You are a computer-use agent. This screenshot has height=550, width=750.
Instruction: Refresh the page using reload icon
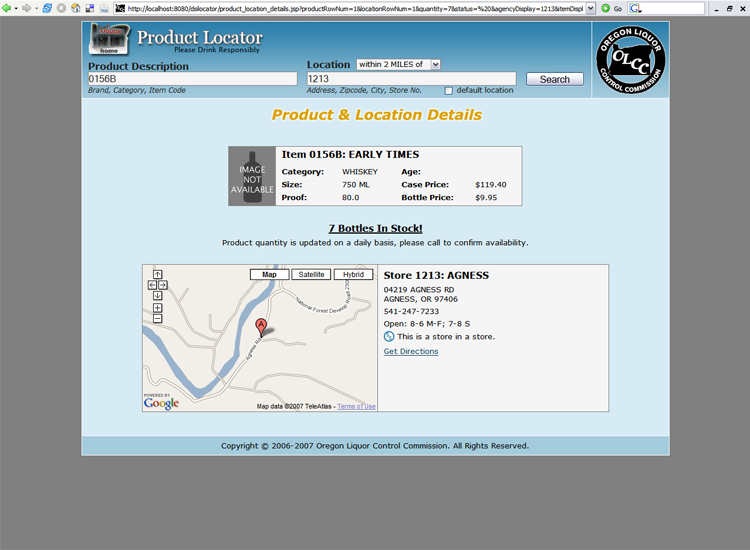[x=47, y=8]
